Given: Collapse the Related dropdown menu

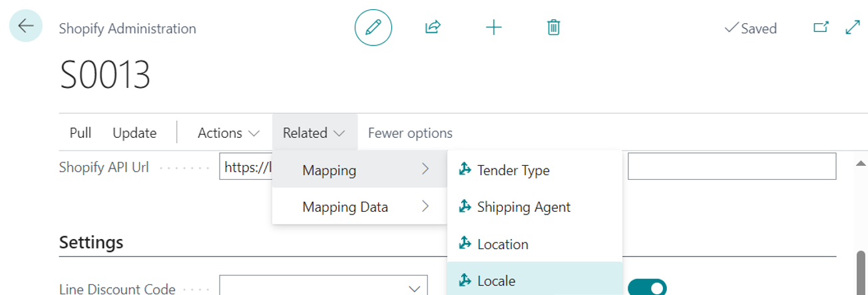Looking at the screenshot, I should point(314,133).
